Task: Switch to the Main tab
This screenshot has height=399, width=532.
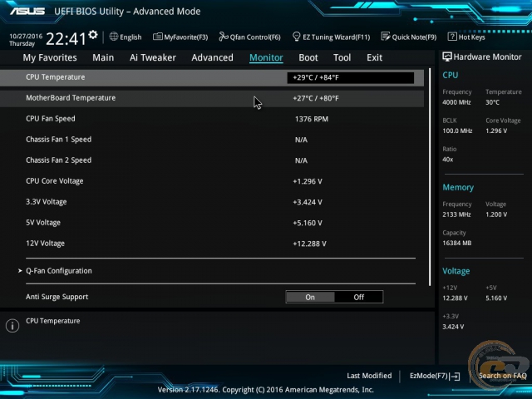Action: [x=103, y=57]
